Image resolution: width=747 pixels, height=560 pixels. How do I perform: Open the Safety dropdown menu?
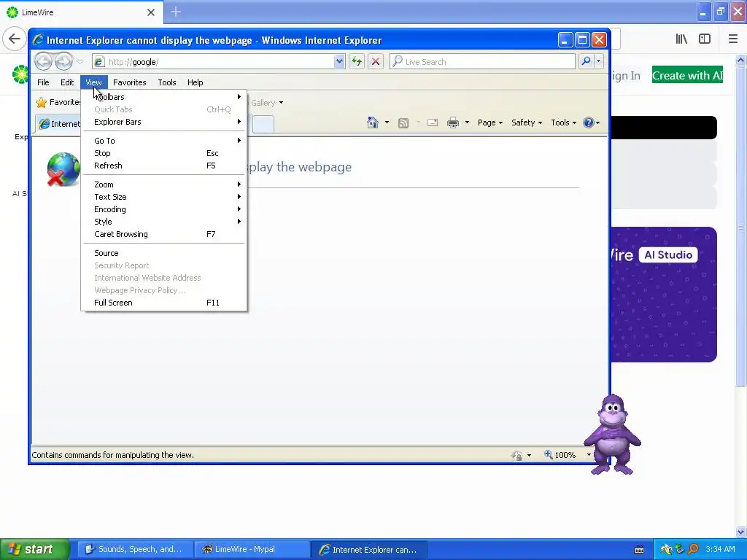[x=527, y=122]
